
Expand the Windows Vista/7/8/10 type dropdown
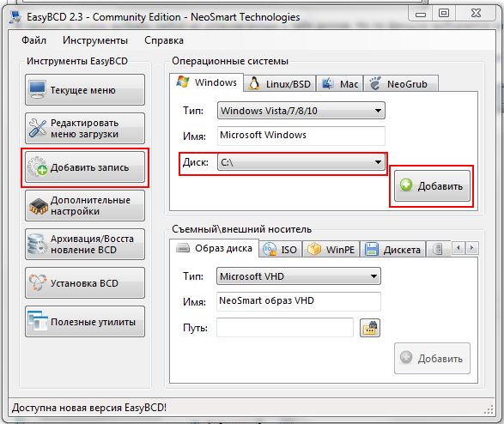pyautogui.click(x=301, y=111)
